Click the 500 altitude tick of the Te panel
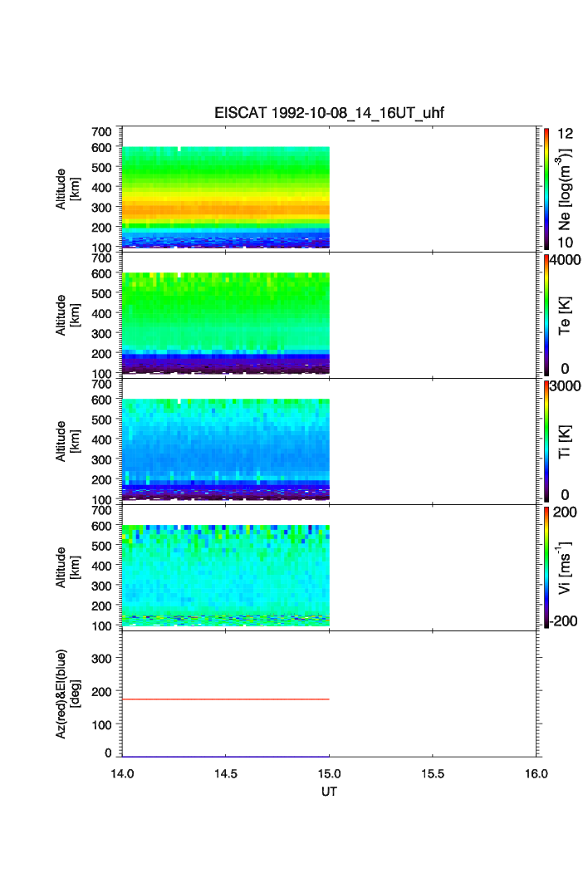The image size is (588, 883). point(101,293)
